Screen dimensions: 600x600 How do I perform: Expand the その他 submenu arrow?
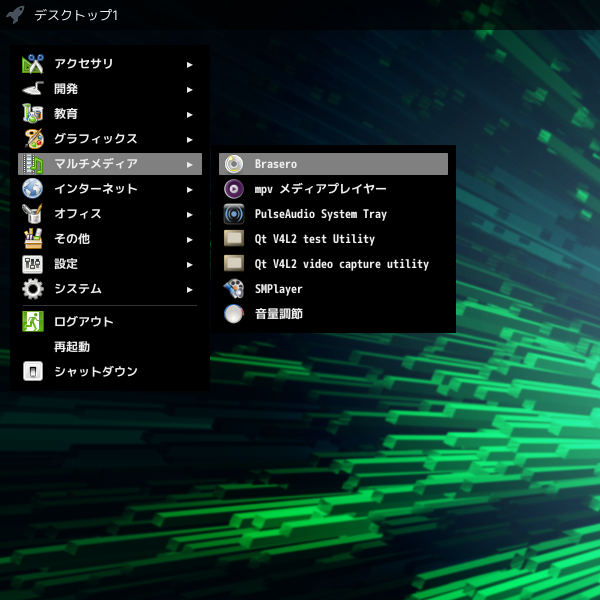189,240
